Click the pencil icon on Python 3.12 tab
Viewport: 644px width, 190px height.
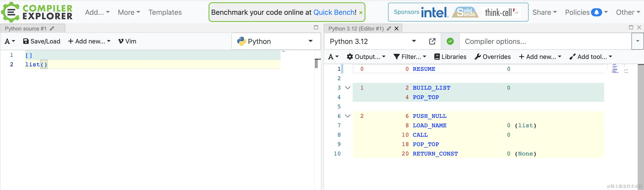(389, 28)
